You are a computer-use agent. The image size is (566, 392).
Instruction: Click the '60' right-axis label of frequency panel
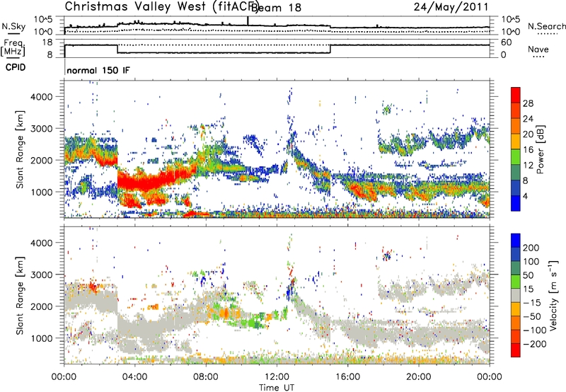pos(507,42)
